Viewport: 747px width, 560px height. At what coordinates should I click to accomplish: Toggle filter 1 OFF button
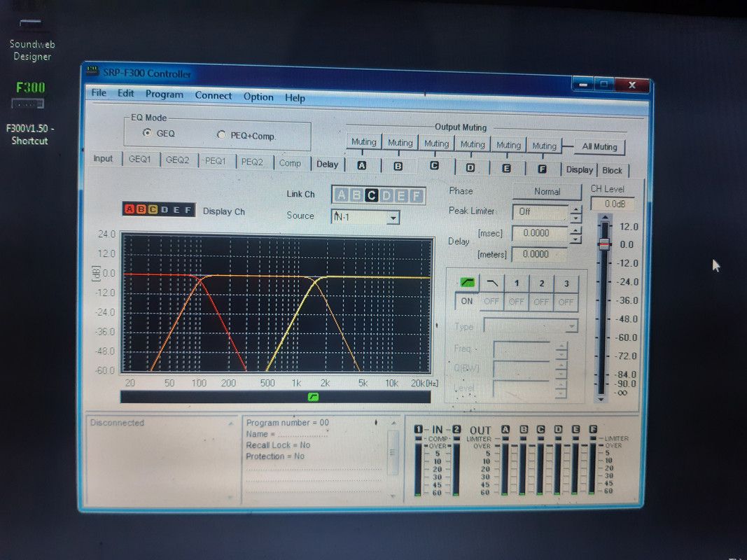[516, 302]
